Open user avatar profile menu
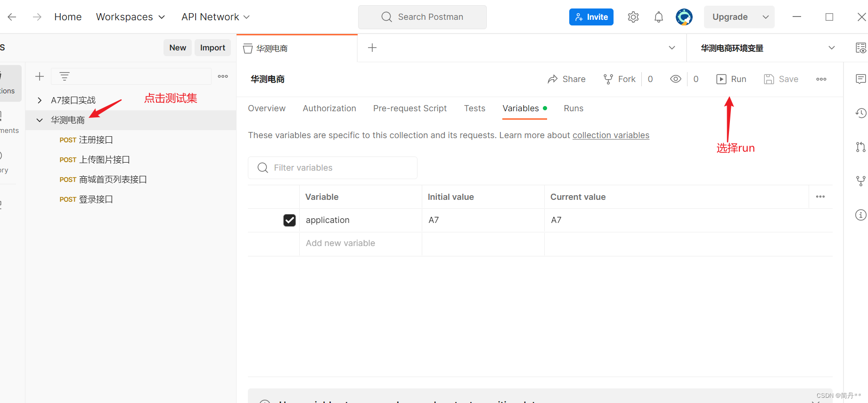The height and width of the screenshot is (403, 868). (684, 17)
